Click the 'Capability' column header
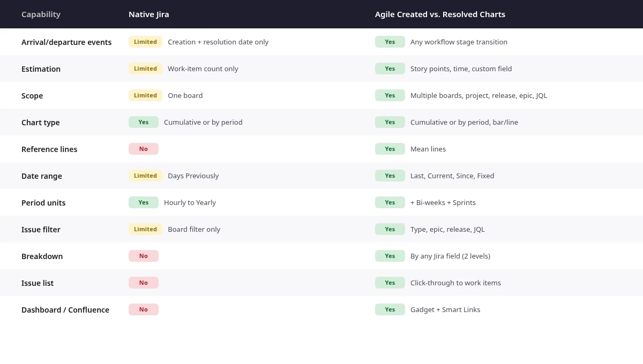This screenshot has height=364, width=643. [x=41, y=14]
